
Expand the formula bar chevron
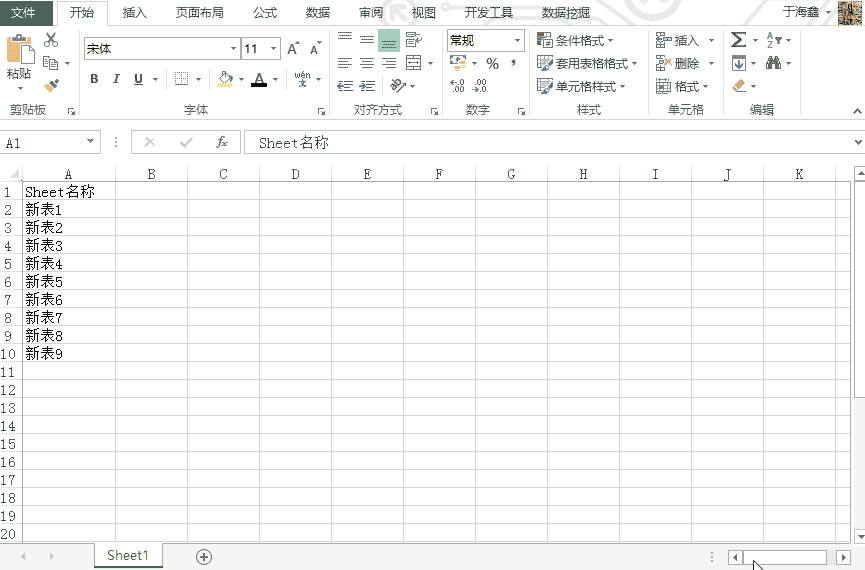(x=858, y=142)
